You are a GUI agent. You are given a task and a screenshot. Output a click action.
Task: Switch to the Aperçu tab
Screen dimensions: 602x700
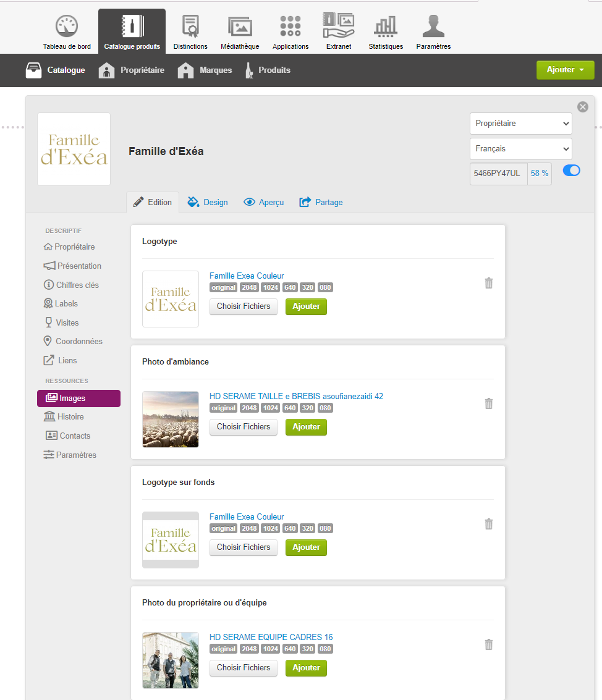[263, 202]
